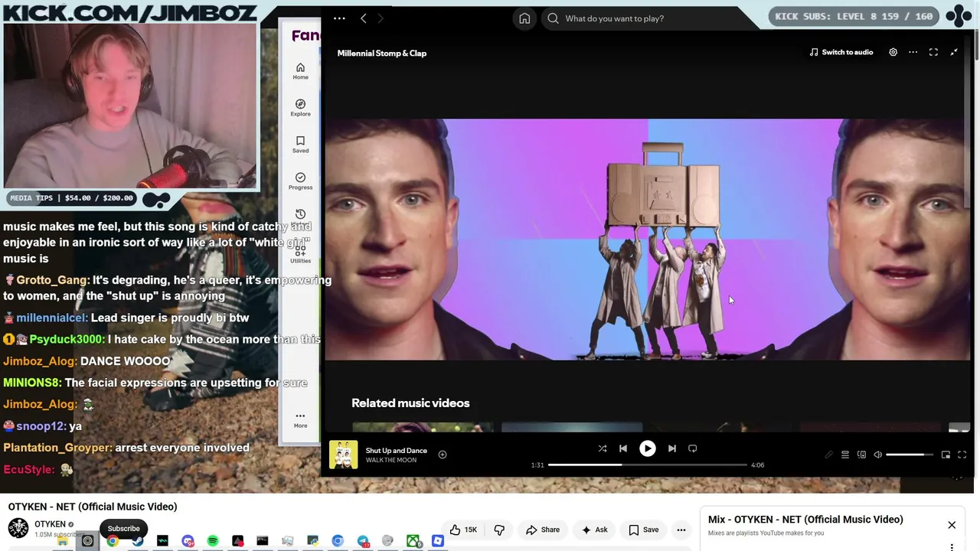Expand the Spotify player to full screen
This screenshot has width=980, height=551.
[962, 455]
